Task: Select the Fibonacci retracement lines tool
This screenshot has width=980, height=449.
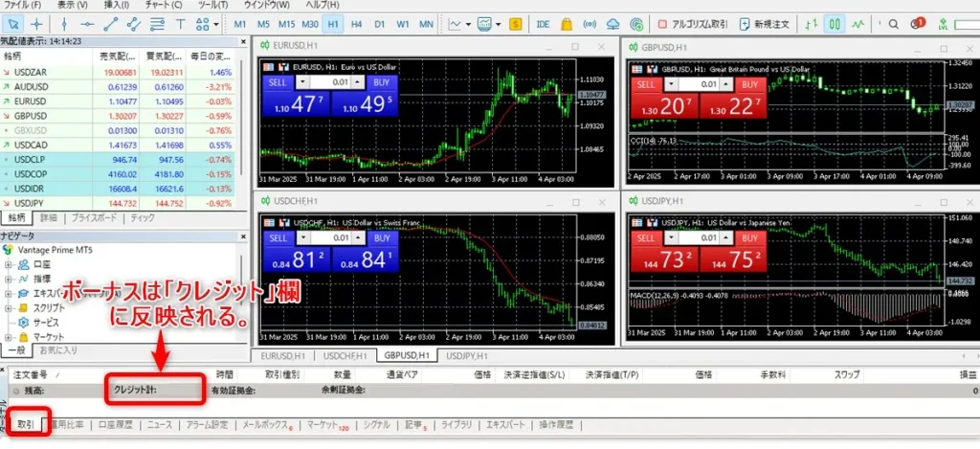Action: coord(158,24)
